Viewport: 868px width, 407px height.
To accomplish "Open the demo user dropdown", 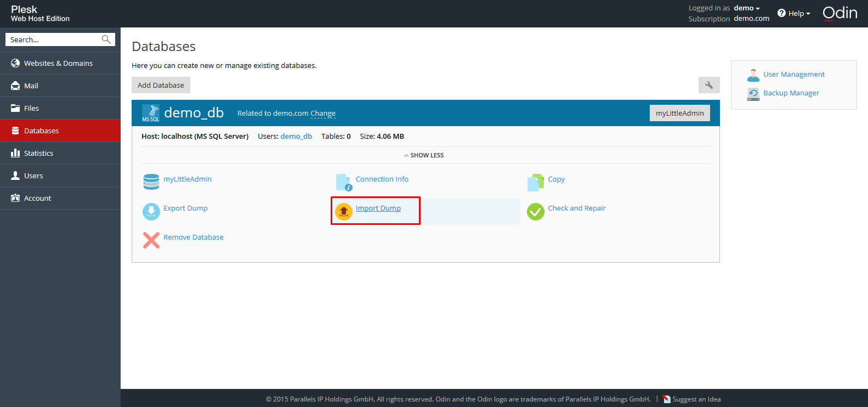I will coord(747,8).
